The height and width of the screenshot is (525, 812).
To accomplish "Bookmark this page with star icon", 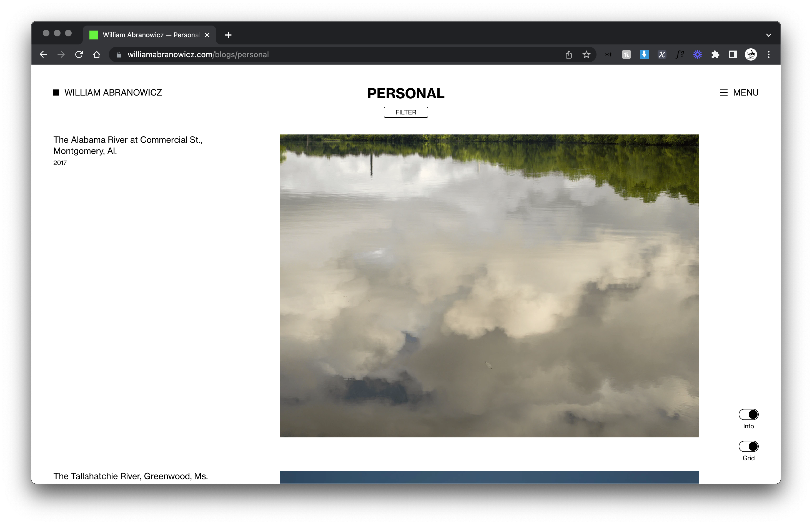I will pos(586,54).
